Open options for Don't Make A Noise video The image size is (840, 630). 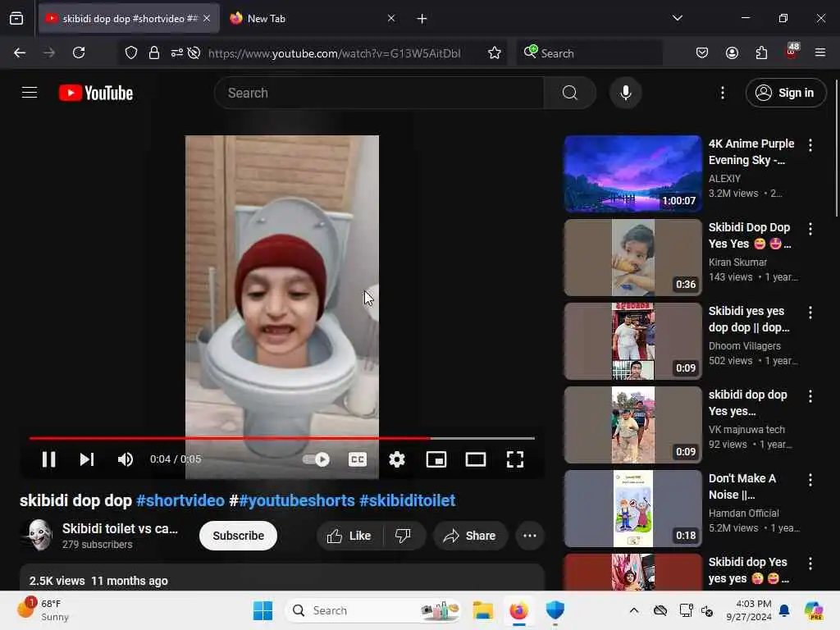click(x=810, y=479)
